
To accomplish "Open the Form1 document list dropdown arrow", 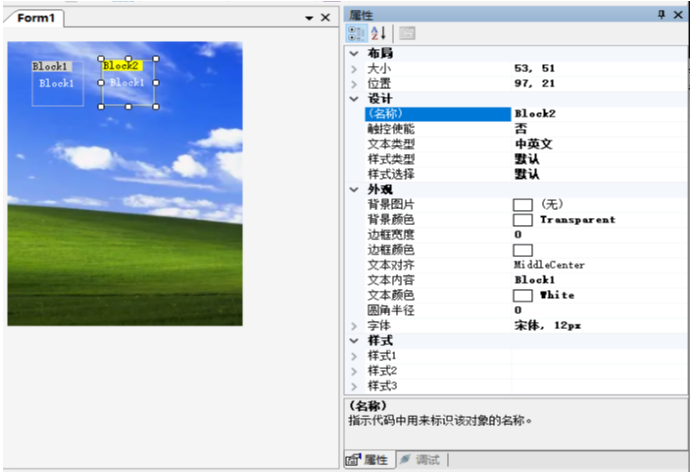I will coord(309,19).
